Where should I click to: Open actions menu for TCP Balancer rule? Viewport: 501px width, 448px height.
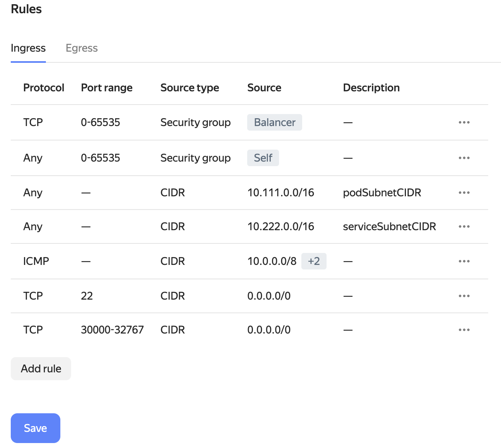click(x=464, y=122)
